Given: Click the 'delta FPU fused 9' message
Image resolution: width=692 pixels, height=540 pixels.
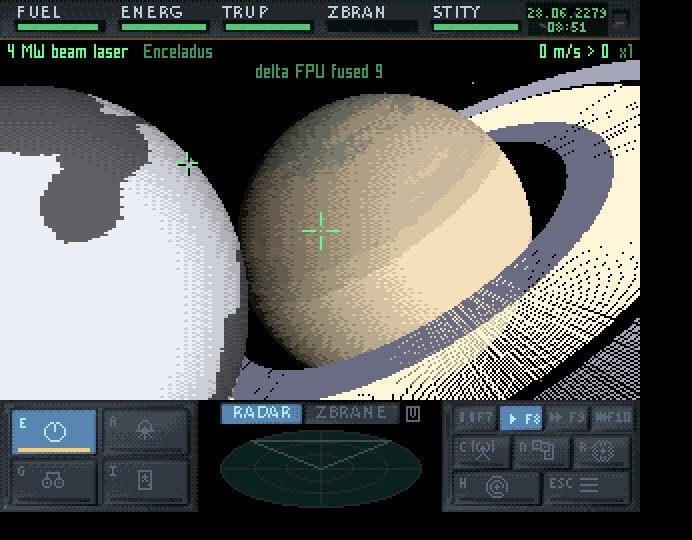Looking at the screenshot, I should (319, 71).
